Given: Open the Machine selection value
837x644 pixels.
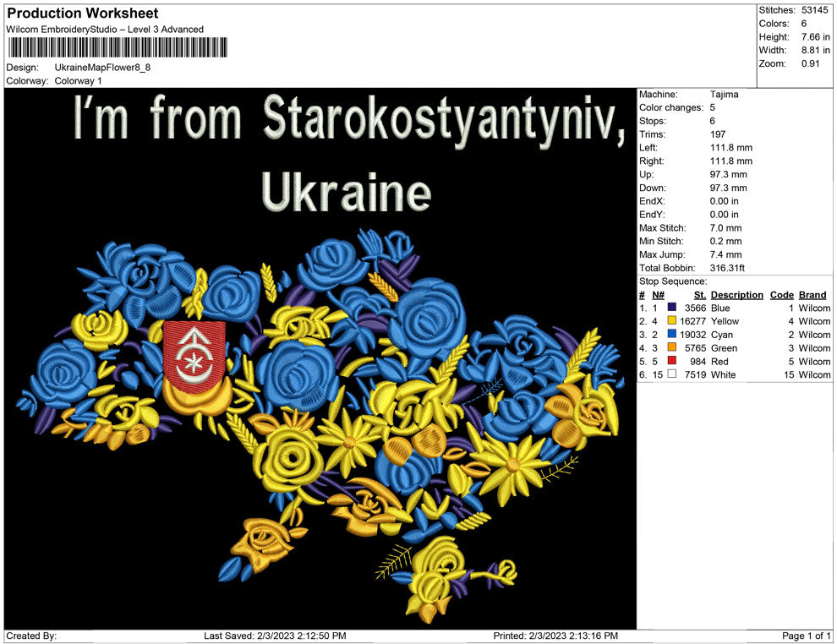Looking at the screenshot, I should point(723,94).
